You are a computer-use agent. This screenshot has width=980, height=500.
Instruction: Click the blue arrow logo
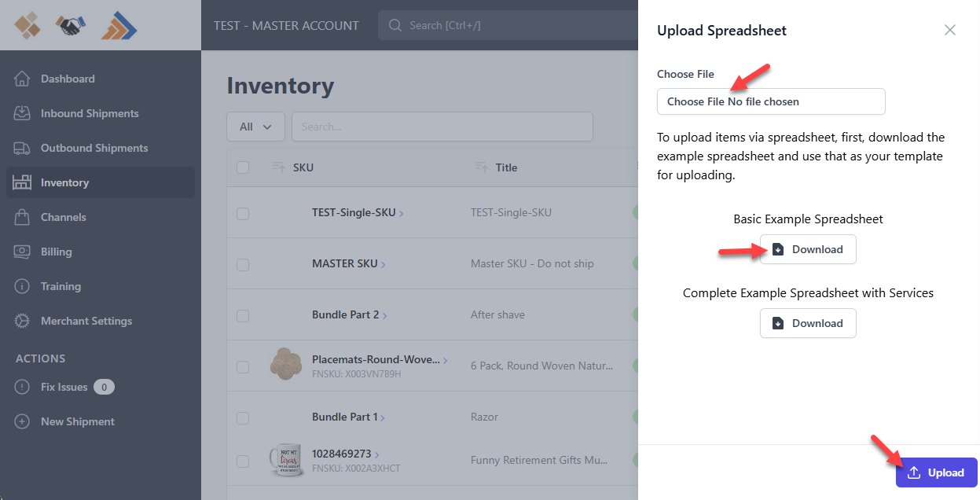click(119, 26)
